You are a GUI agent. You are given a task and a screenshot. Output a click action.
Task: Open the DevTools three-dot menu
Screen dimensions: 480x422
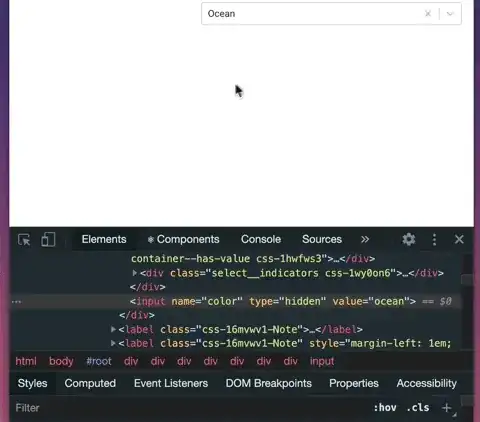(434, 239)
